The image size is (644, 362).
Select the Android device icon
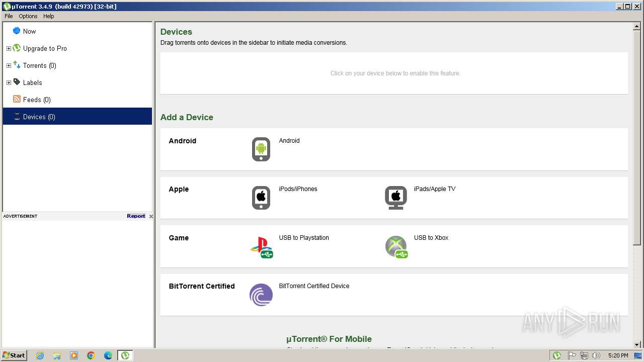(x=261, y=149)
